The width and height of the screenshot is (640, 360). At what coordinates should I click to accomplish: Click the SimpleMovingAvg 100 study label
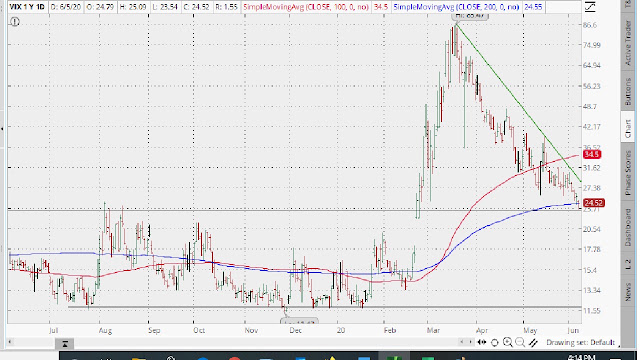coord(306,7)
